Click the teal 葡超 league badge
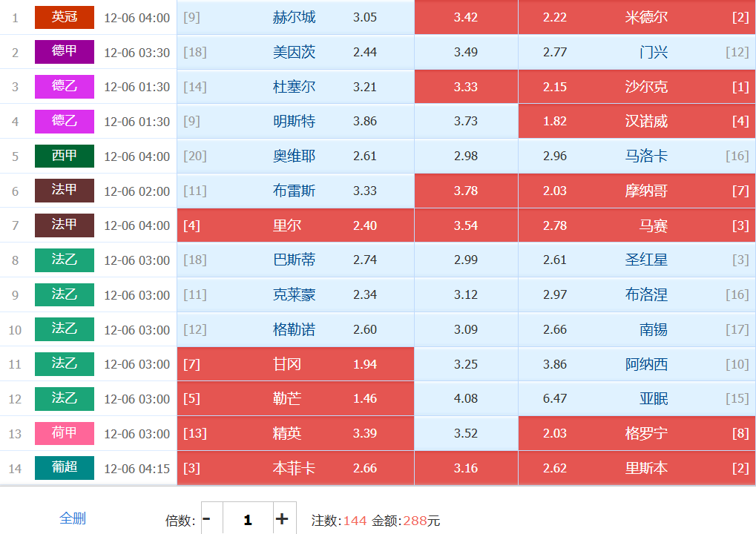 65,468
